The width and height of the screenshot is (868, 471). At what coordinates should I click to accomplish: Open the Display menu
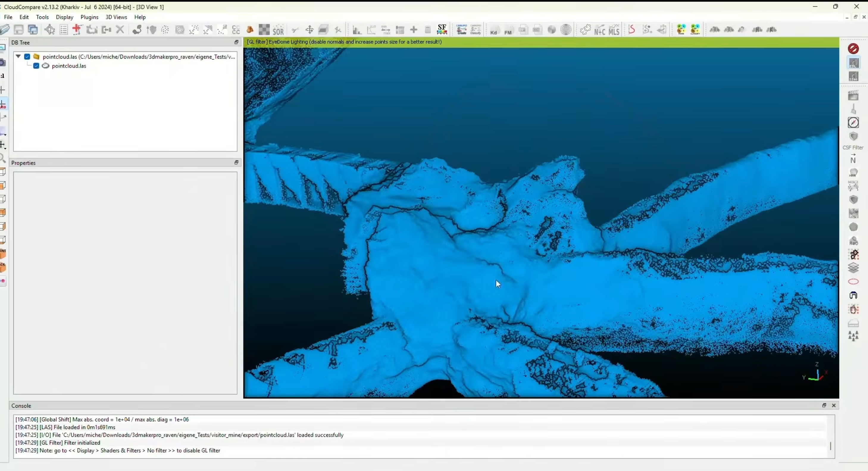64,17
